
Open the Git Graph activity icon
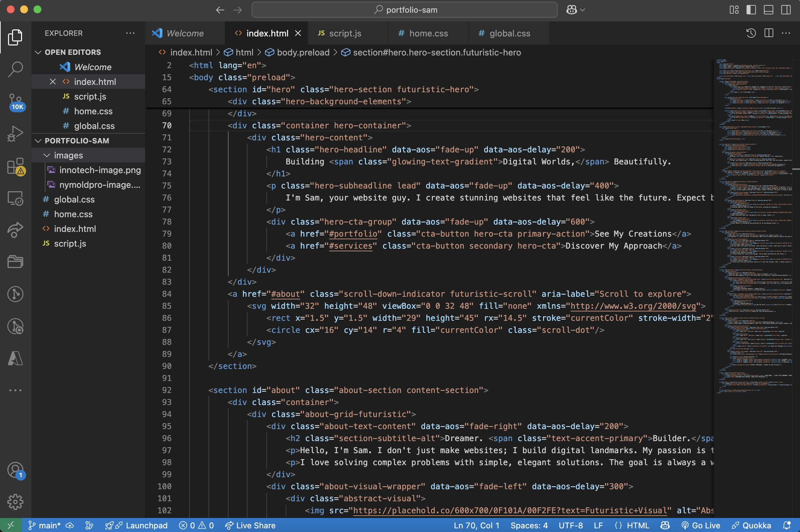pyautogui.click(x=15, y=294)
